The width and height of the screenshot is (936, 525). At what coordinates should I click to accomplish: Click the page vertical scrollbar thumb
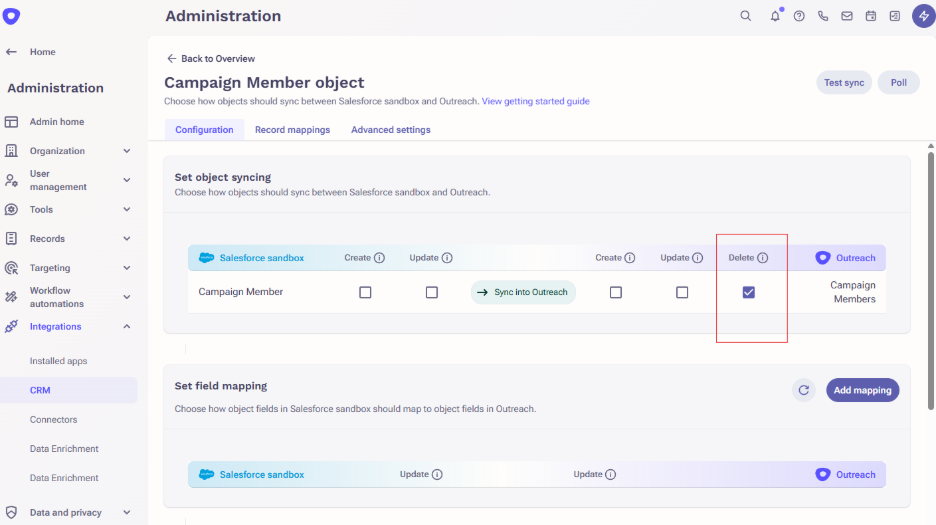[931, 281]
